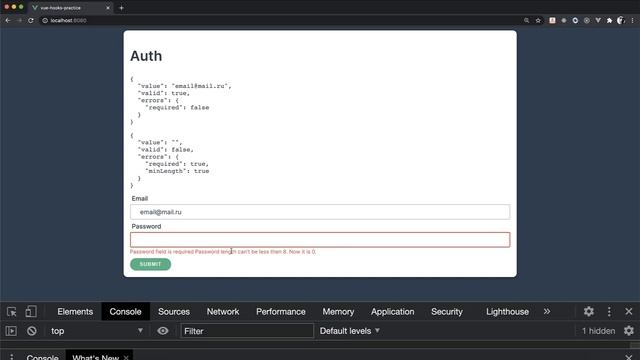View site information icon in address bar

point(45,20)
